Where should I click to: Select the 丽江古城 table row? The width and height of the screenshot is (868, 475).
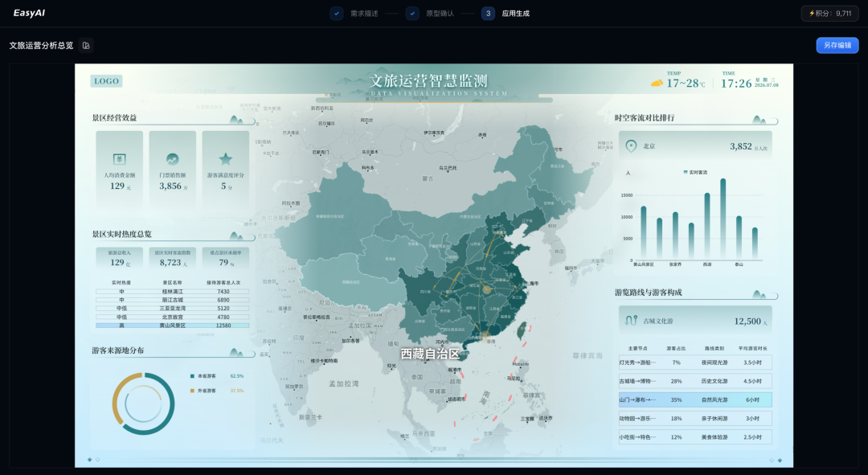pos(172,300)
